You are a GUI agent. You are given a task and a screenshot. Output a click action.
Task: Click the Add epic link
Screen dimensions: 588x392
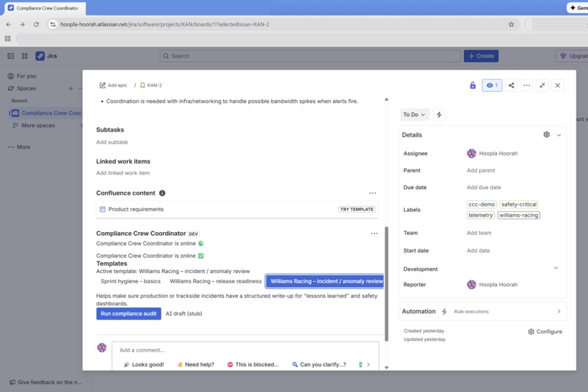pyautogui.click(x=113, y=85)
